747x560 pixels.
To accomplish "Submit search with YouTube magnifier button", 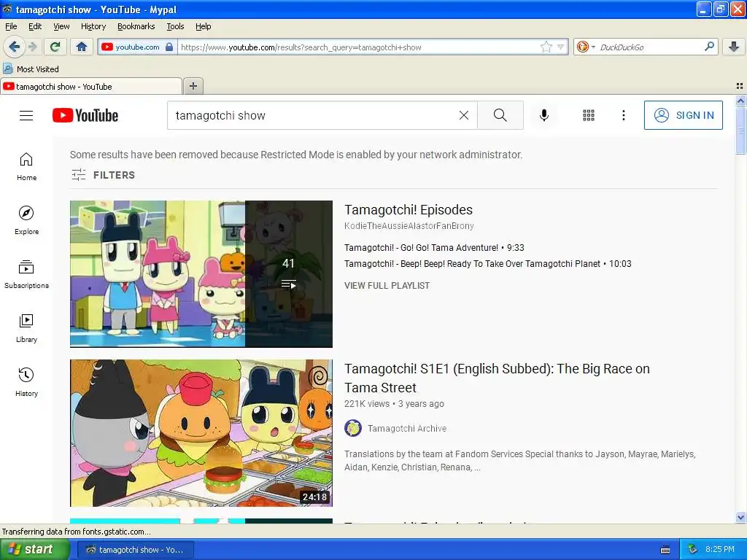I will 500,115.
